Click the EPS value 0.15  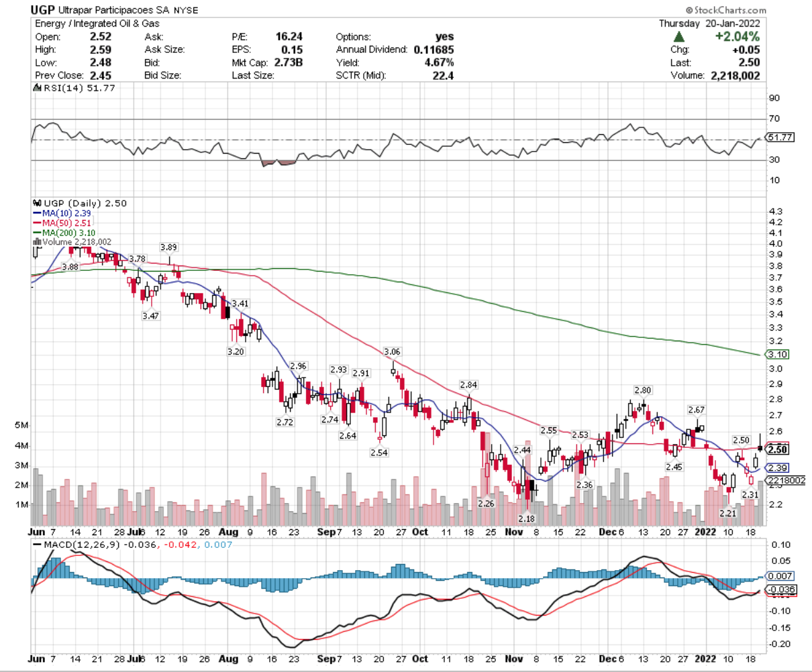292,50
